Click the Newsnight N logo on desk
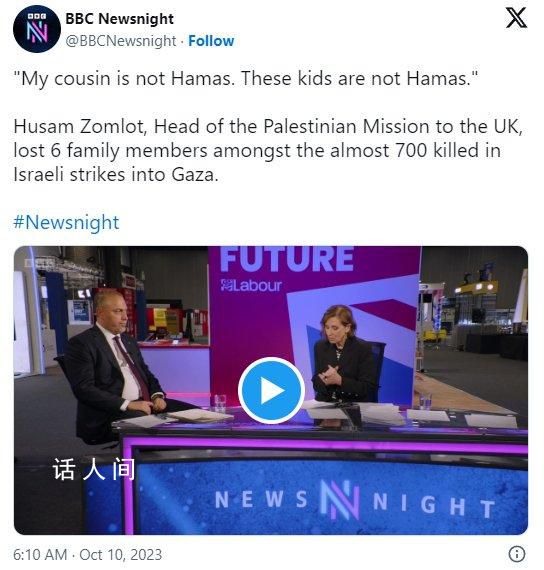Viewport: 544px width, 570px height. tap(340, 499)
